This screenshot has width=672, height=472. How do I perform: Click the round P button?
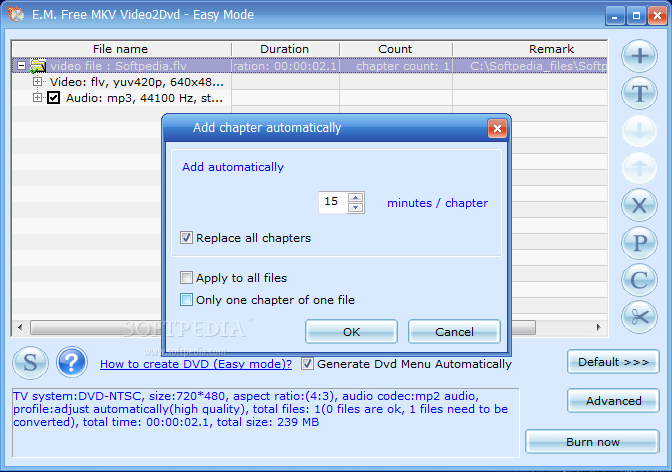639,243
